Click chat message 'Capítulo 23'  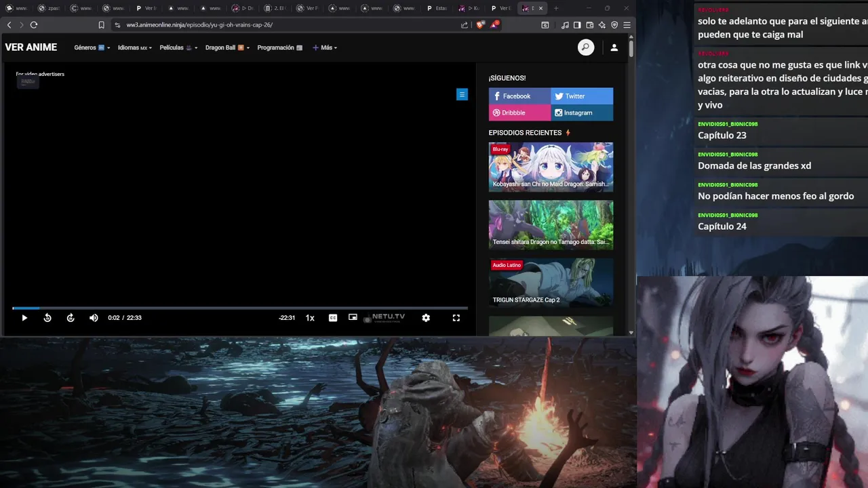pos(722,135)
